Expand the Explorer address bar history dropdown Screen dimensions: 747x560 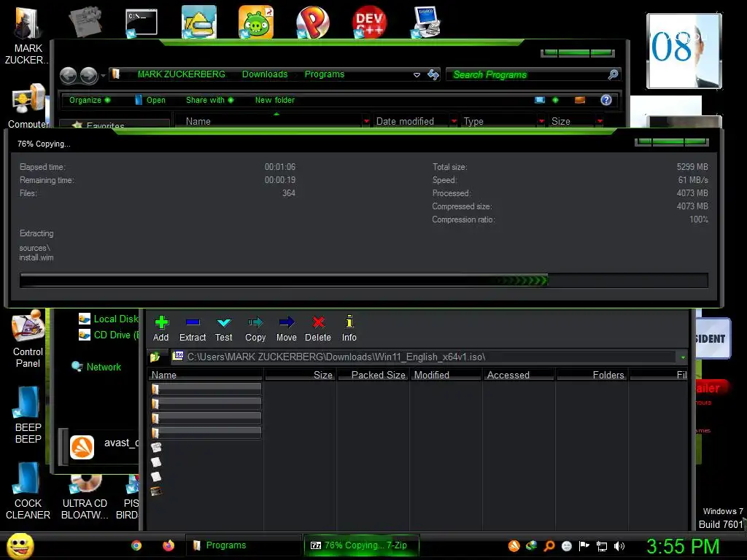(417, 75)
